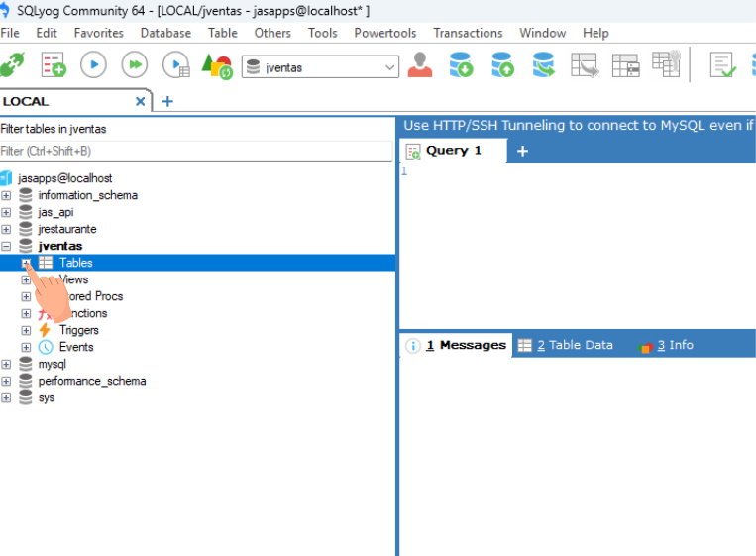Click the new connection plug icon
Screen dimensions: 756x556
coord(12,64)
